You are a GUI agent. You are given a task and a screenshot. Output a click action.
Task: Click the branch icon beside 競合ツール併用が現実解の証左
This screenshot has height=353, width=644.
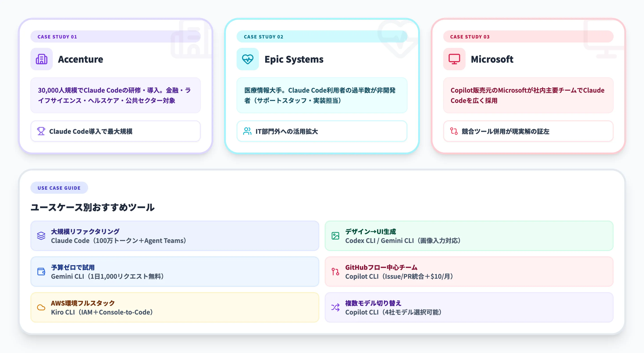point(454,131)
